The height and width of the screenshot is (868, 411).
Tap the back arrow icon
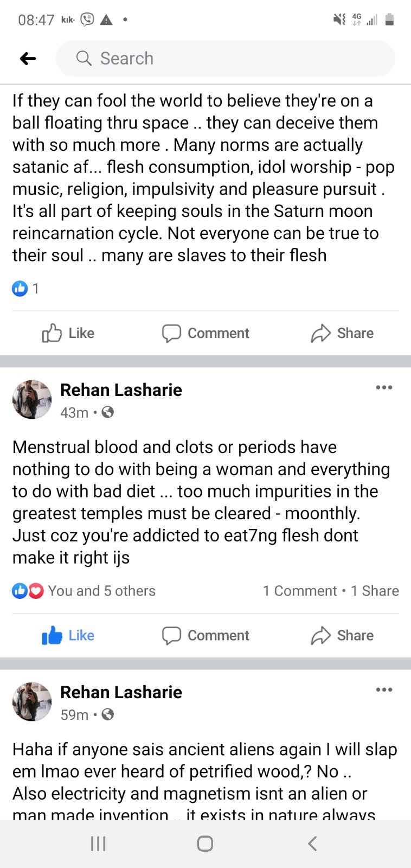pyautogui.click(x=28, y=58)
